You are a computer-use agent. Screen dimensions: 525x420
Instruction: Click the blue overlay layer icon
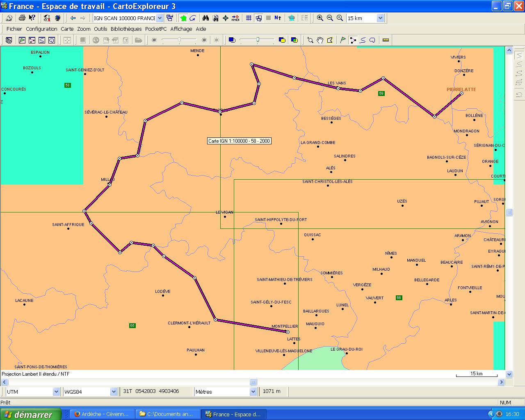click(x=232, y=40)
